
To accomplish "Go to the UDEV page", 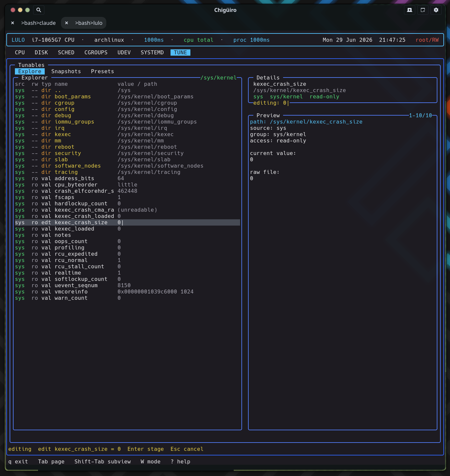I will click(x=124, y=52).
